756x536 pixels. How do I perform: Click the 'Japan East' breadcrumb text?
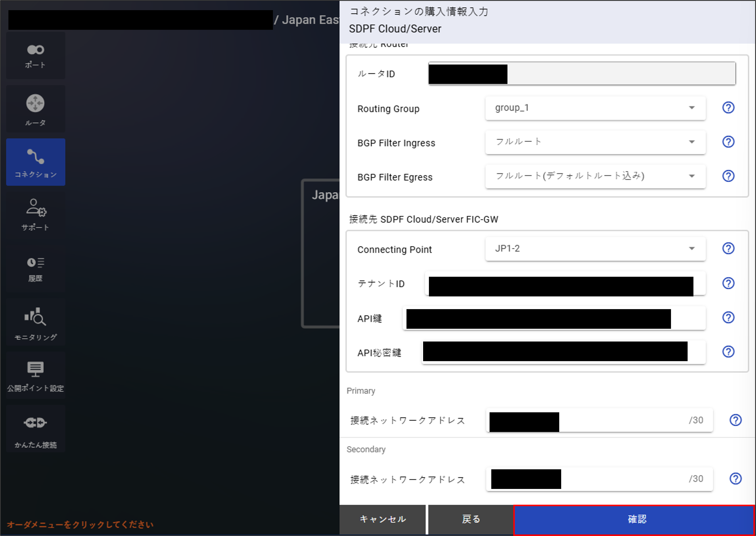(x=310, y=20)
